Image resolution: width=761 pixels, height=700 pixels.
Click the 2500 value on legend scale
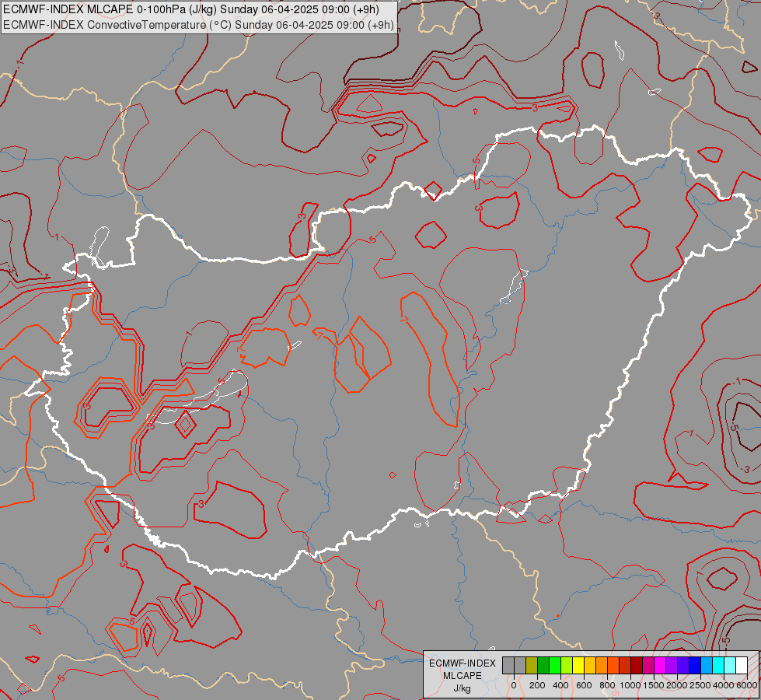(x=700, y=685)
